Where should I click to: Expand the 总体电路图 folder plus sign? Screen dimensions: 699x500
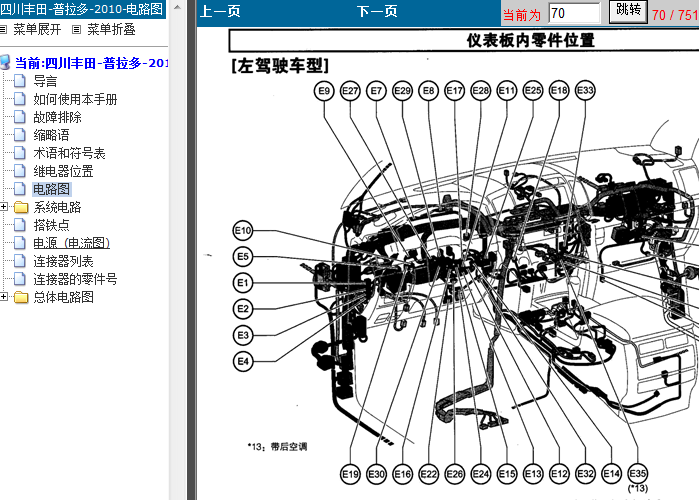pos(4,297)
